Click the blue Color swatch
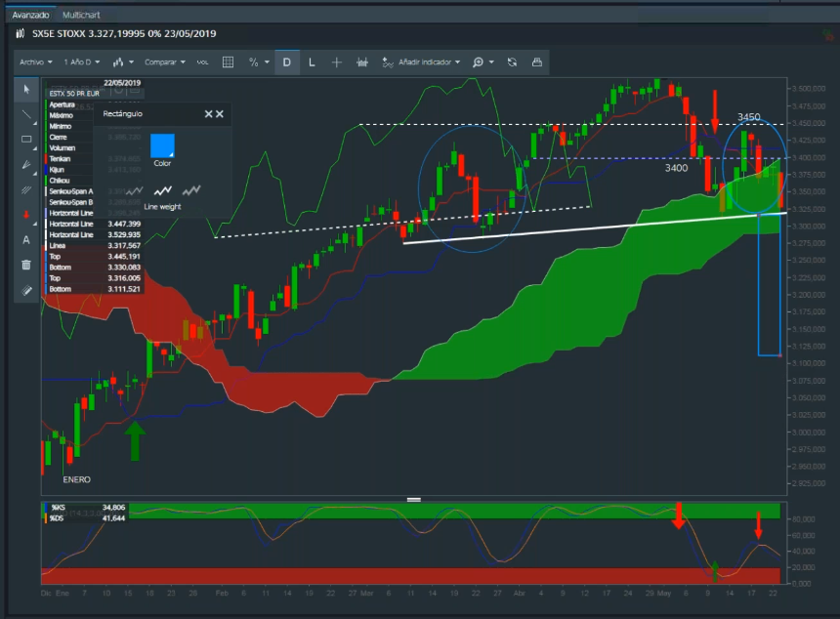This screenshot has width=840, height=619. coord(162,145)
